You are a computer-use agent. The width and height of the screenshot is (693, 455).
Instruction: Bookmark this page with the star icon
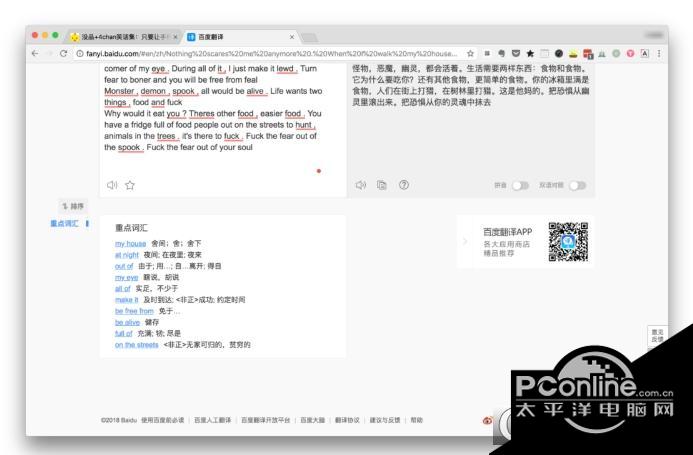pos(470,54)
